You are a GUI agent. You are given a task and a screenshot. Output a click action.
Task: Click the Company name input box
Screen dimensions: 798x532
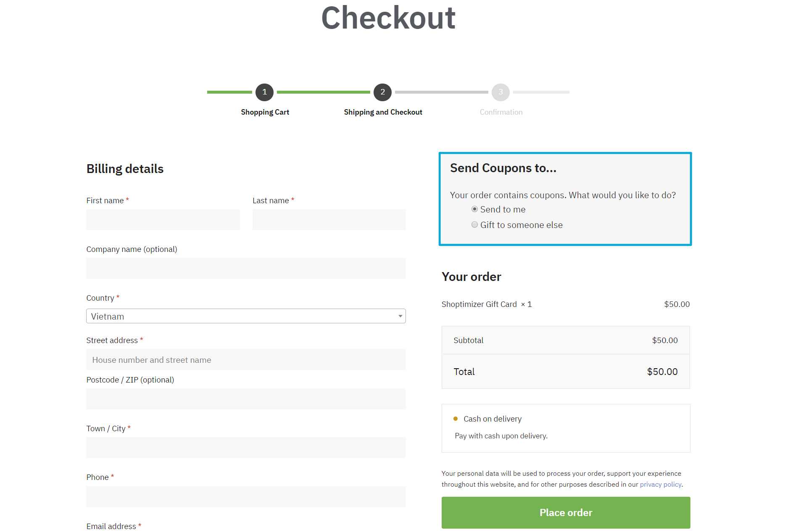tap(246, 268)
